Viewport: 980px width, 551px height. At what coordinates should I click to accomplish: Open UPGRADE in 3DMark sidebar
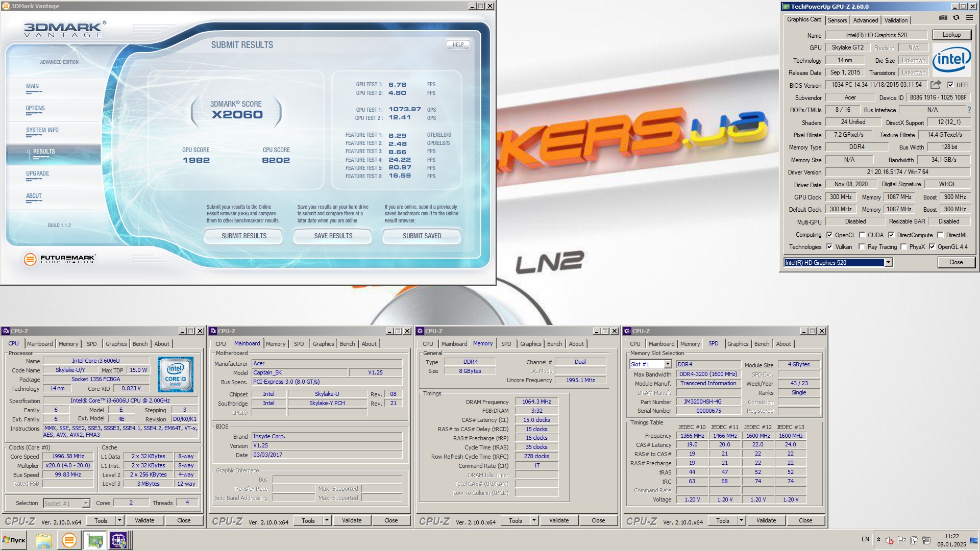pyautogui.click(x=38, y=173)
